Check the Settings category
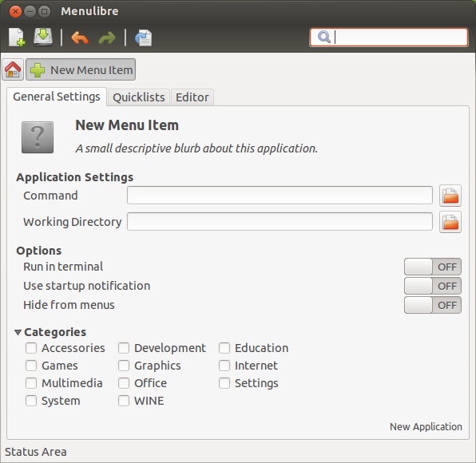The image size is (476, 463). pos(224,383)
